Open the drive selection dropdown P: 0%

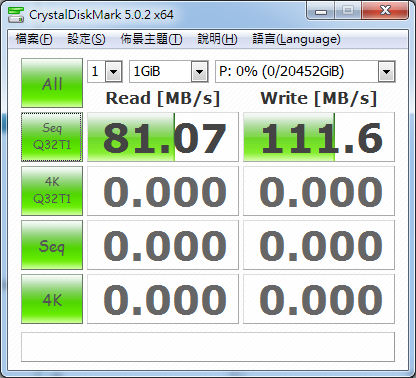pos(305,71)
